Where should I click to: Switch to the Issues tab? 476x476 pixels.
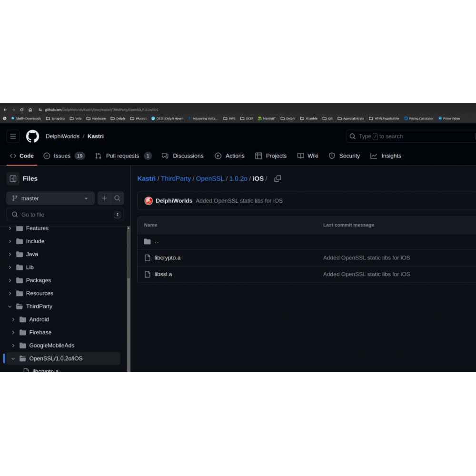click(62, 156)
